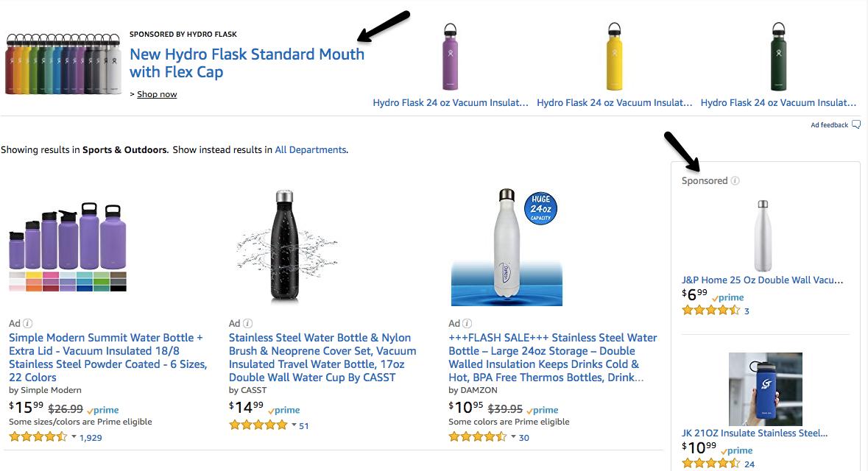Open JK 21OZ Insulate Stainless Steel listing
Viewport: 868px width, 471px height.
(x=755, y=433)
